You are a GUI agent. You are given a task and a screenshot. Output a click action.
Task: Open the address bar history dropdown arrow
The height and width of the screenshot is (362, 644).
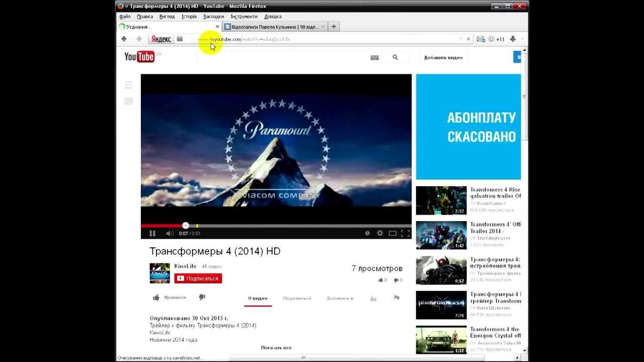[x=460, y=39]
